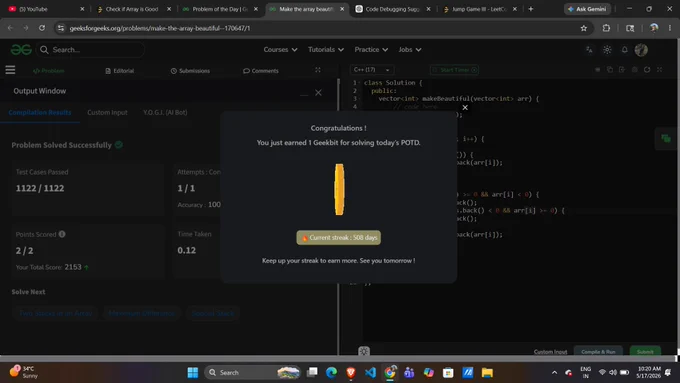The image size is (680, 383).
Task: Expand the Tutorials dropdown
Action: (326, 50)
